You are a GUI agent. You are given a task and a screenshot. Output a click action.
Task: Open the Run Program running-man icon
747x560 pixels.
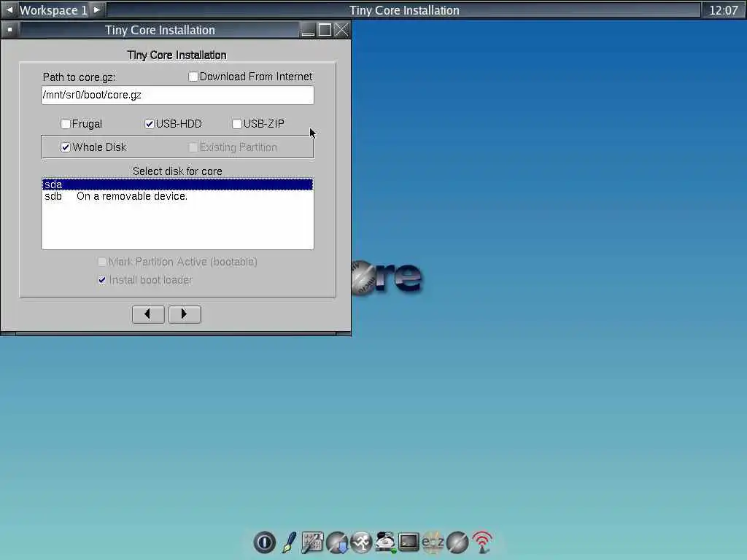(x=361, y=542)
